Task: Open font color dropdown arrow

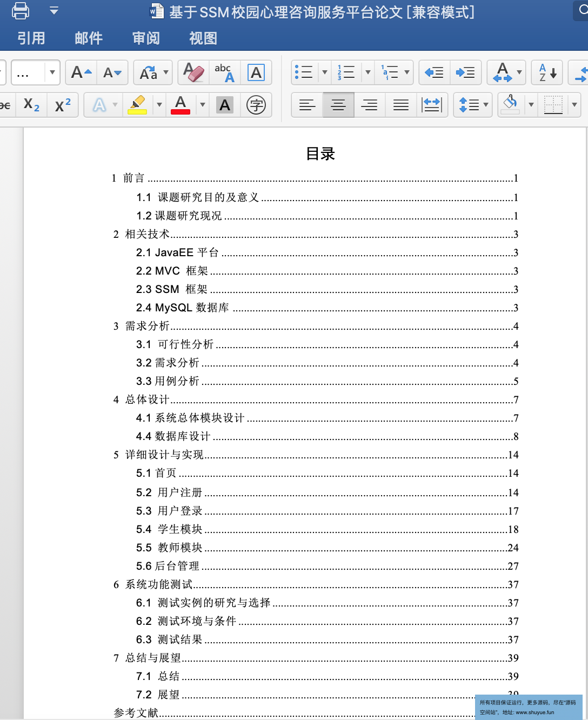Action: [202, 105]
